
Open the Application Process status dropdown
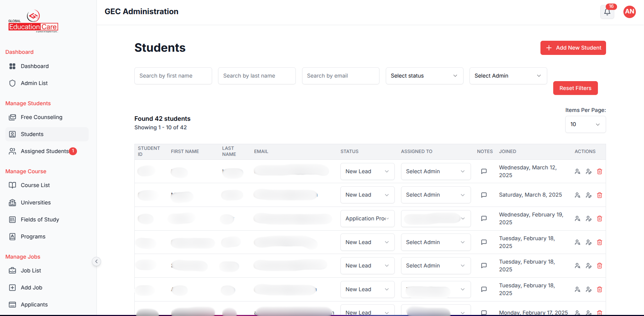[367, 219]
